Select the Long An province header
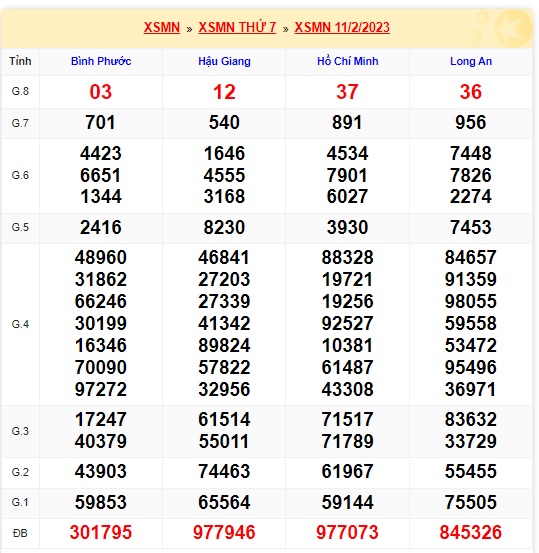This screenshot has height=553, width=539. [x=471, y=61]
